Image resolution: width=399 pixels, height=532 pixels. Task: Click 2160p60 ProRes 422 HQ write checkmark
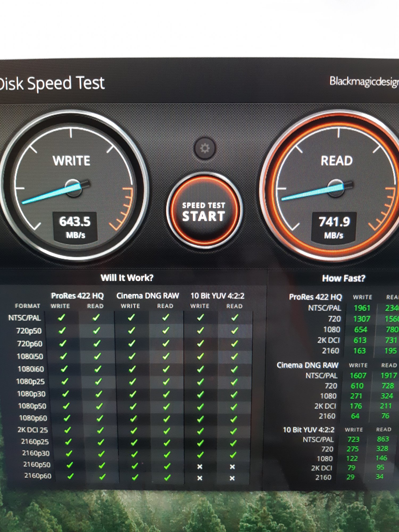[x=70, y=476]
